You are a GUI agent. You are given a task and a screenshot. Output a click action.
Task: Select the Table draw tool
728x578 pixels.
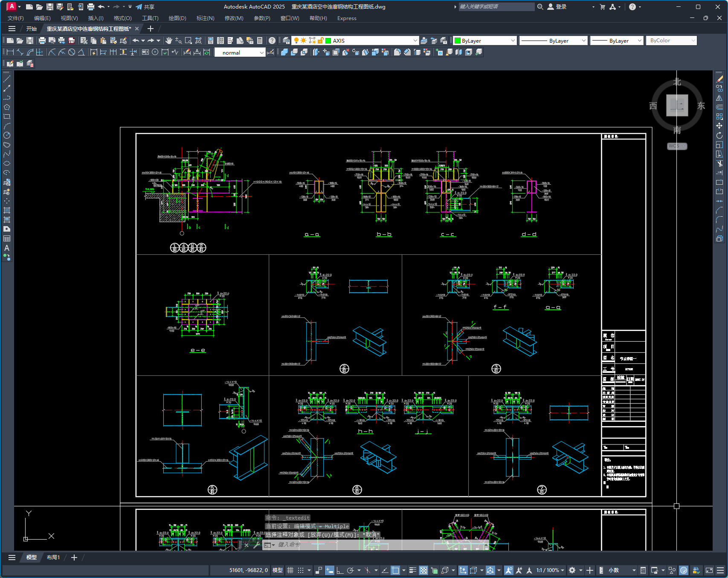[x=7, y=238]
